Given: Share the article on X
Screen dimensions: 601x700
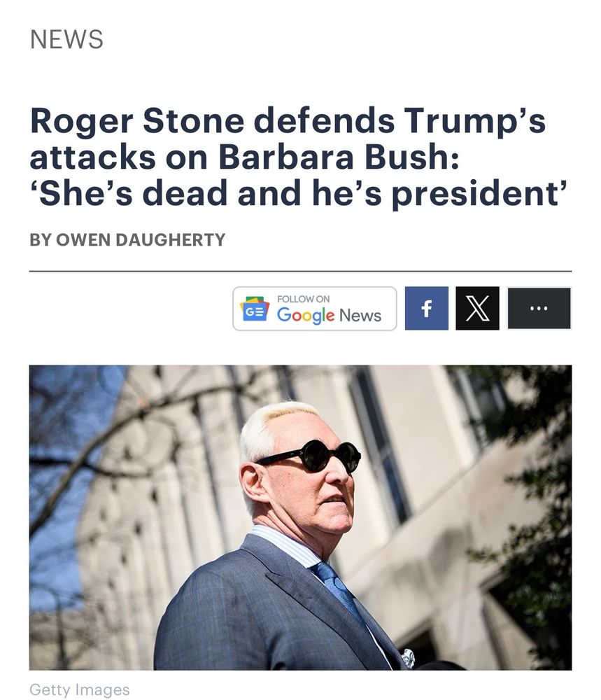Looking at the screenshot, I should tap(477, 309).
